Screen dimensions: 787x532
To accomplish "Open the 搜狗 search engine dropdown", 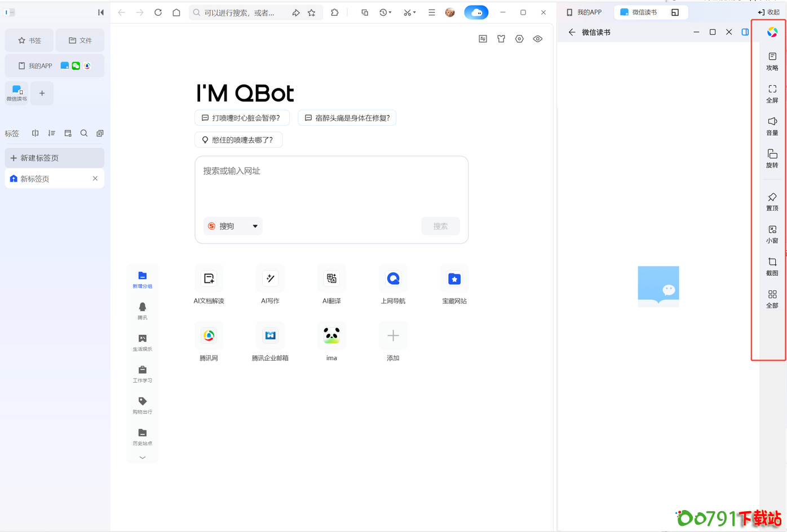I will click(x=233, y=226).
